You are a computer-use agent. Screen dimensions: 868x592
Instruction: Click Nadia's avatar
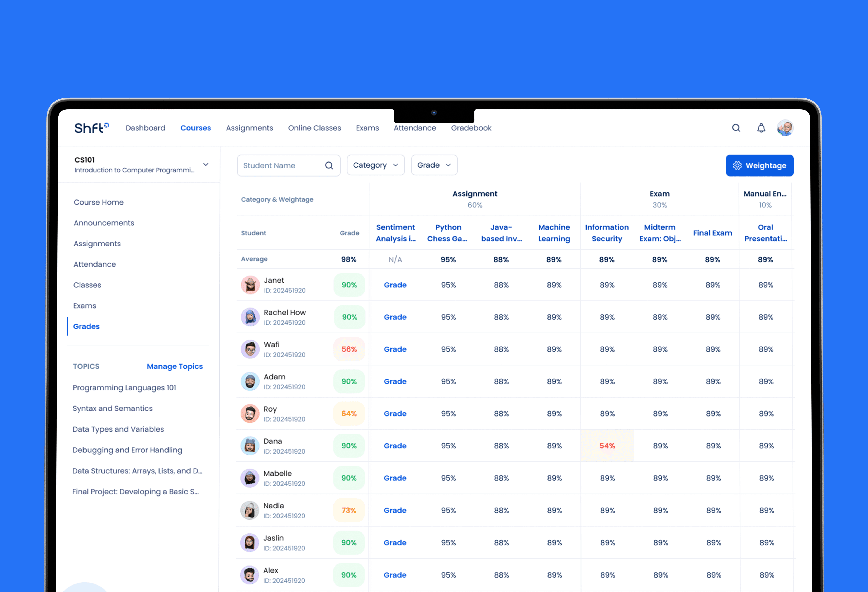point(250,510)
